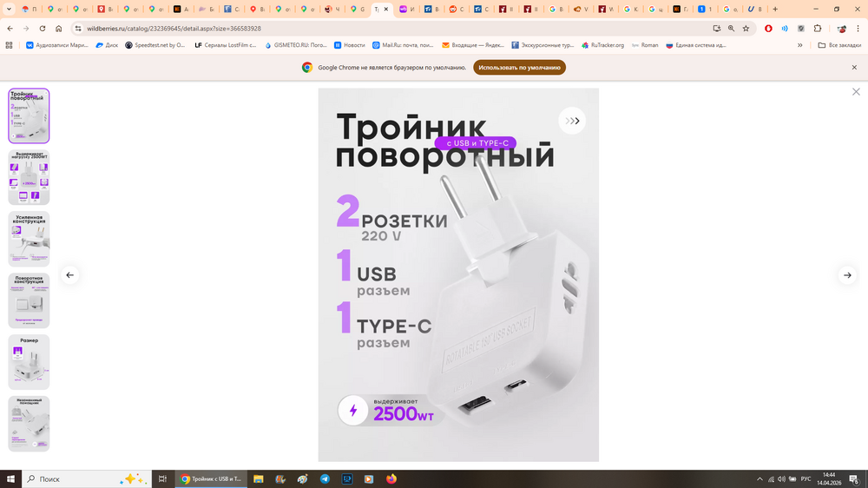Dismiss the default browser notification bar
The image size is (868, 488).
[854, 68]
